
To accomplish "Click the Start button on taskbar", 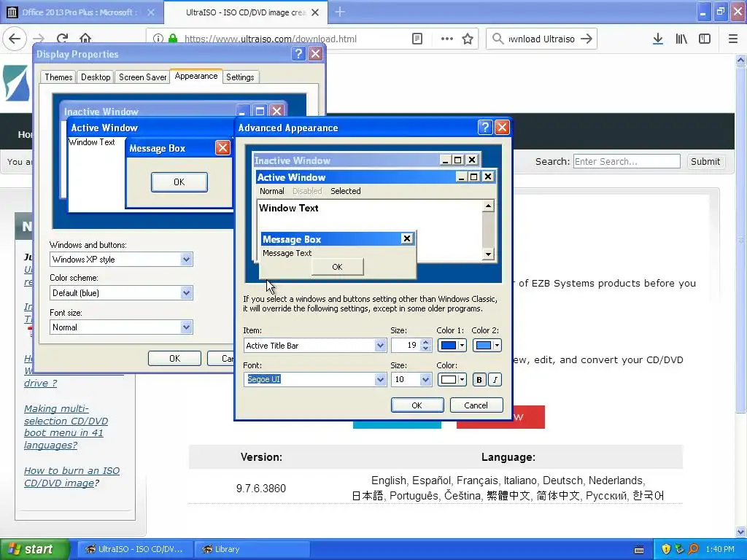I will 35,549.
